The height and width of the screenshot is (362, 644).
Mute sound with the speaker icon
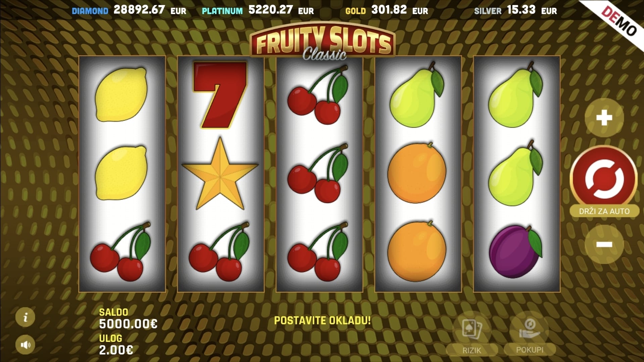tap(26, 345)
